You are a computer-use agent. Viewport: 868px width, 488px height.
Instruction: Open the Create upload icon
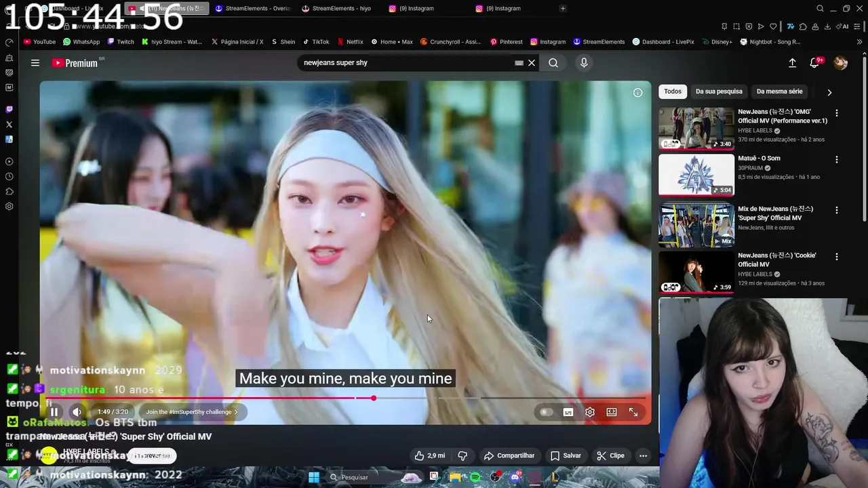[792, 63]
